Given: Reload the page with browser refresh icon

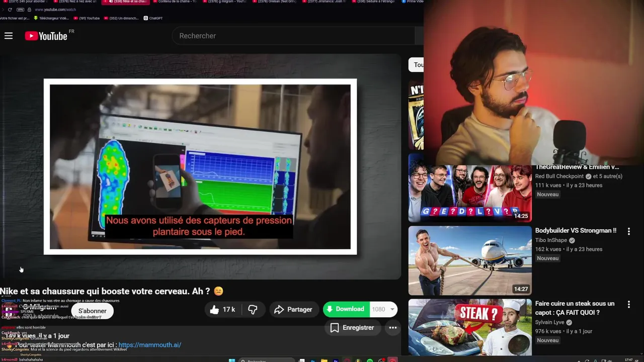Looking at the screenshot, I should [x=10, y=10].
